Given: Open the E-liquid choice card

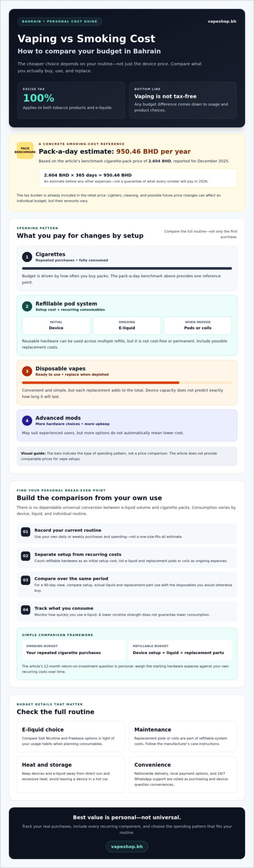Looking at the screenshot, I should (x=71, y=736).
